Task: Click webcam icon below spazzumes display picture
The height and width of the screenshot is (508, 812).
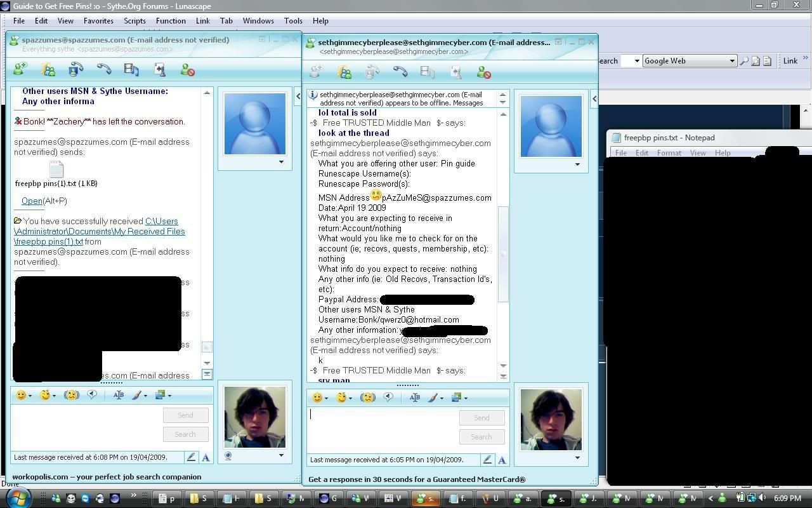Action: (x=228, y=455)
